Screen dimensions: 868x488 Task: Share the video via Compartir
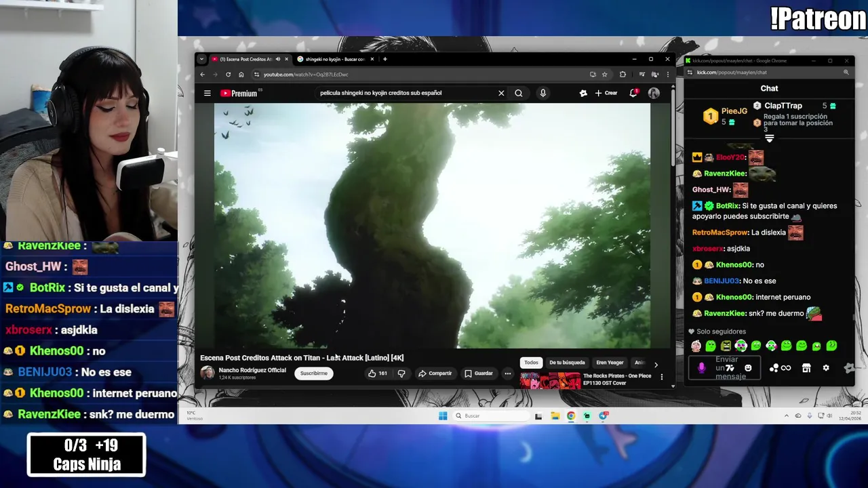click(435, 373)
